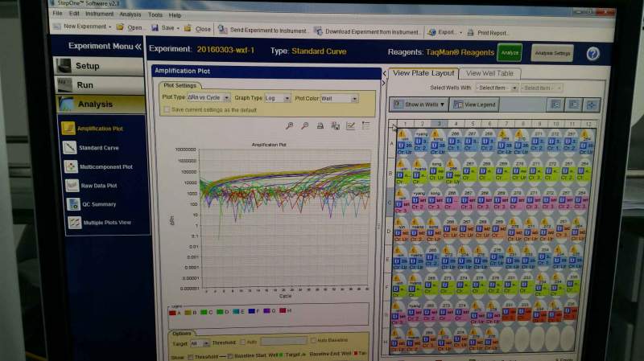Viewport: 644px width, 361px height.
Task: Click the plate select-all corner cell
Action: (393, 124)
